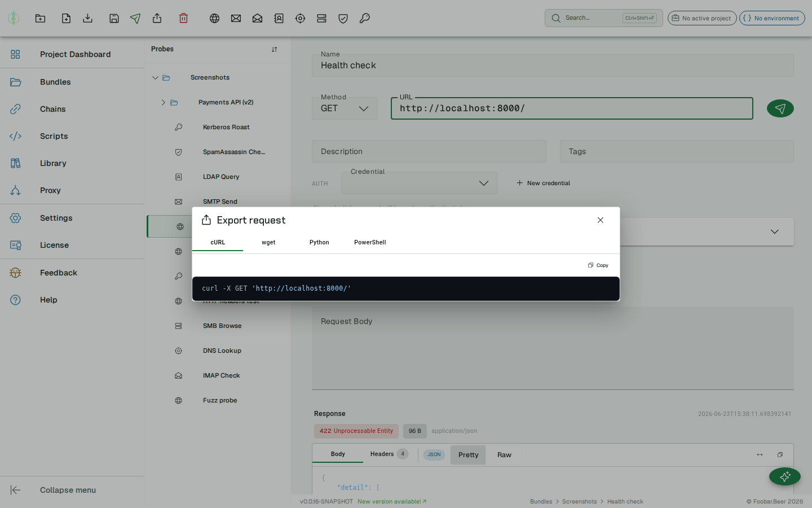Click the green round send request button
Viewport: 812px width, 508px height.
click(780, 108)
